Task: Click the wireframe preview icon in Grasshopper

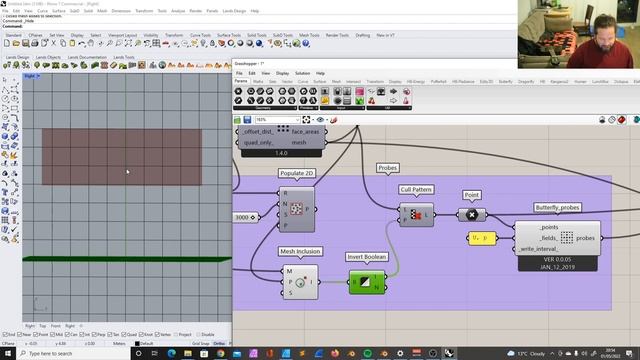Action: pyautogui.click(x=611, y=120)
